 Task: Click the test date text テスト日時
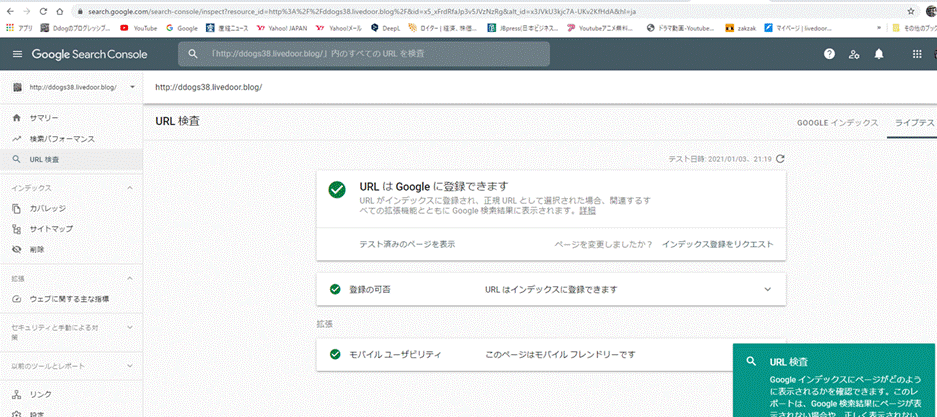[x=719, y=159]
